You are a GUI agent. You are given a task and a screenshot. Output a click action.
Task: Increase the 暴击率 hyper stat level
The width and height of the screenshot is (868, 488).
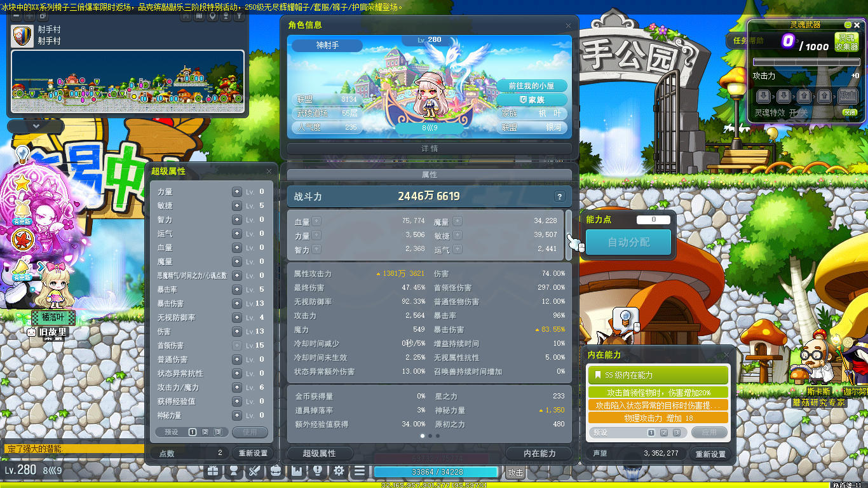[x=237, y=290]
